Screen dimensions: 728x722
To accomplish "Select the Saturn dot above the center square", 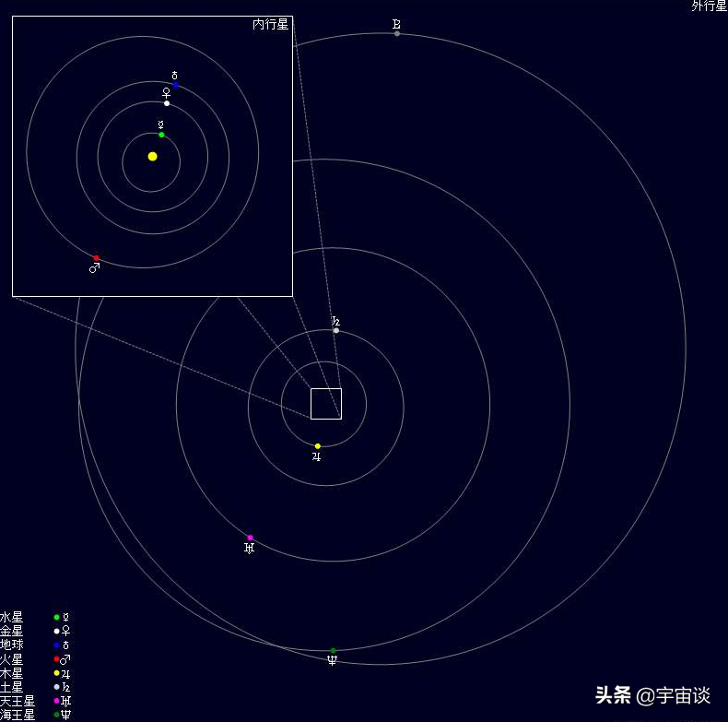I will point(336,330).
